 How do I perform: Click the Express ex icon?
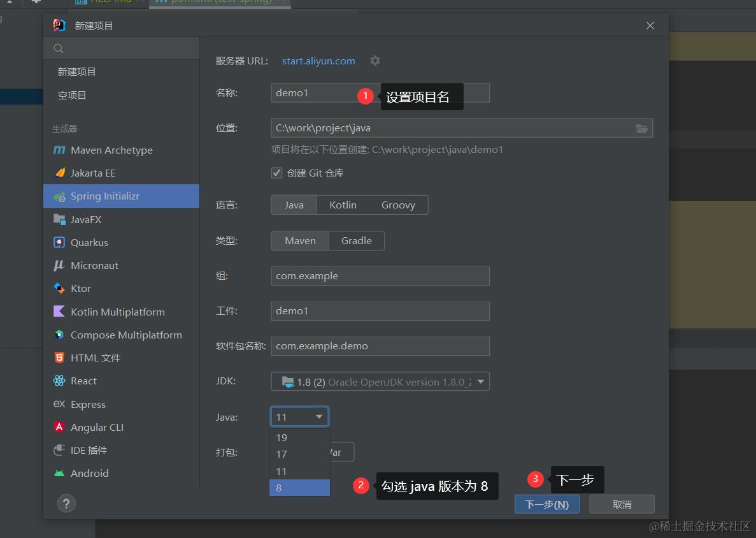(59, 404)
